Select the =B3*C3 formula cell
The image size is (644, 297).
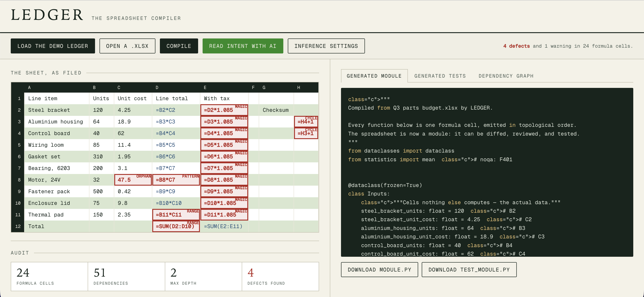click(x=176, y=122)
